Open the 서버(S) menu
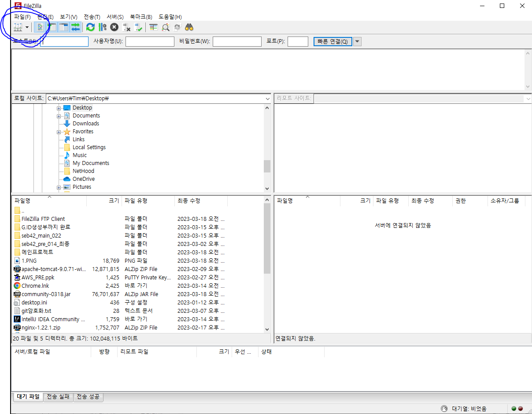Viewport: 532px width, 414px height. pos(115,17)
